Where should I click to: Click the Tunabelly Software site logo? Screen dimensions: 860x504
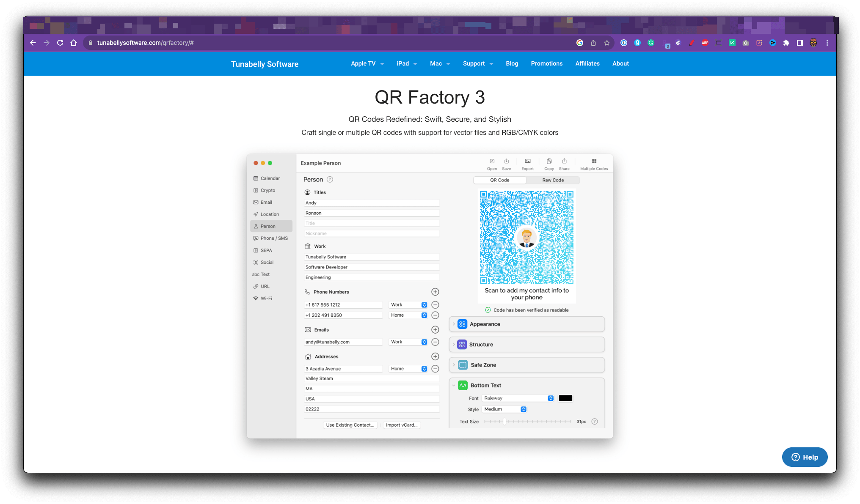265,64
